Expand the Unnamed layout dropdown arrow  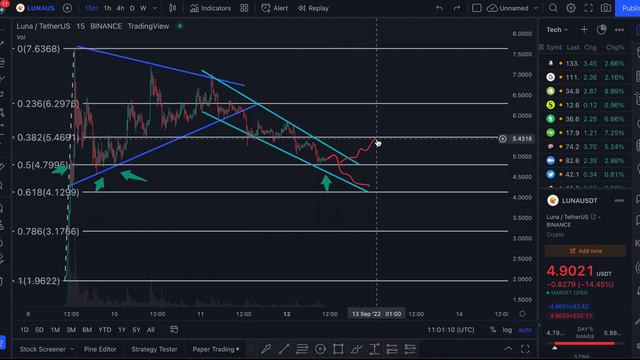click(x=536, y=8)
